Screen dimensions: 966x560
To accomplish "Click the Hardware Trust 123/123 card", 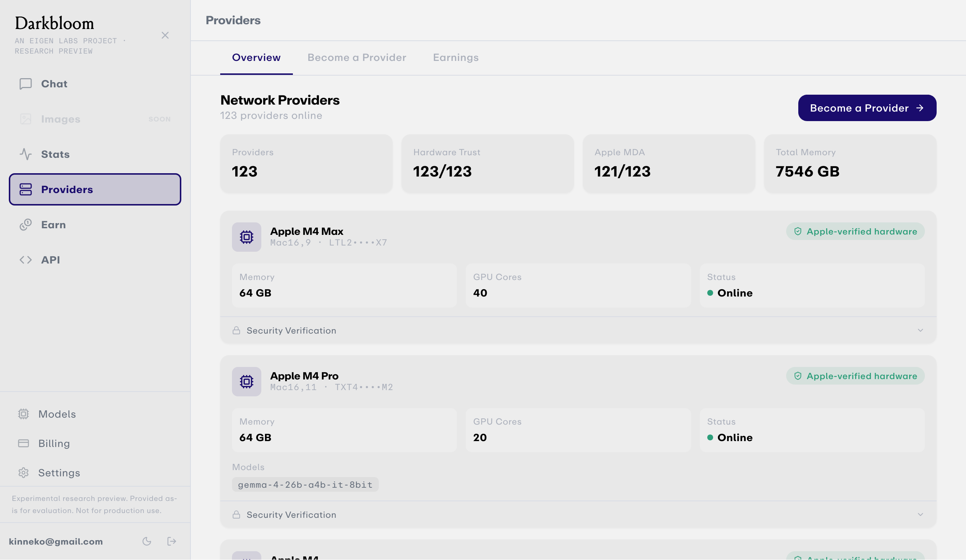I will (x=488, y=164).
